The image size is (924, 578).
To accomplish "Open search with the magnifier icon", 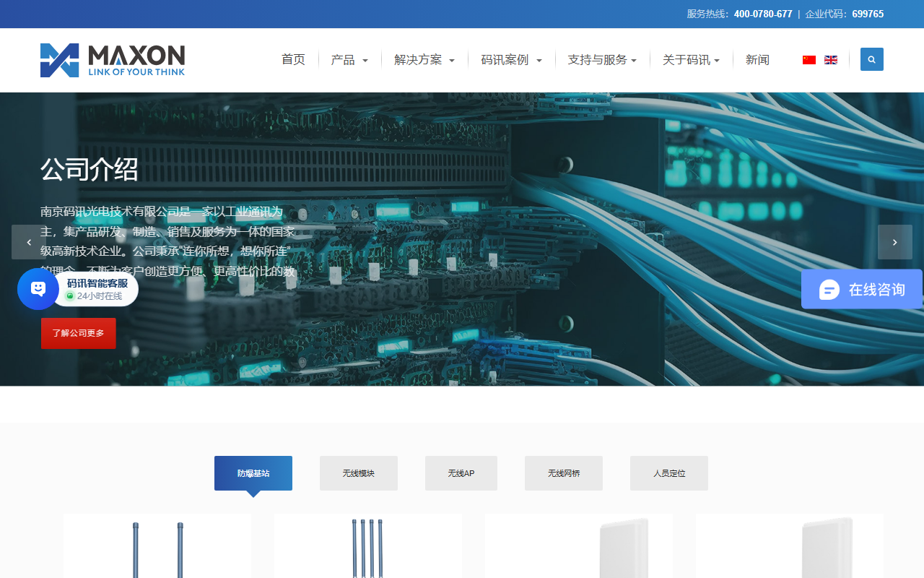I will [872, 59].
